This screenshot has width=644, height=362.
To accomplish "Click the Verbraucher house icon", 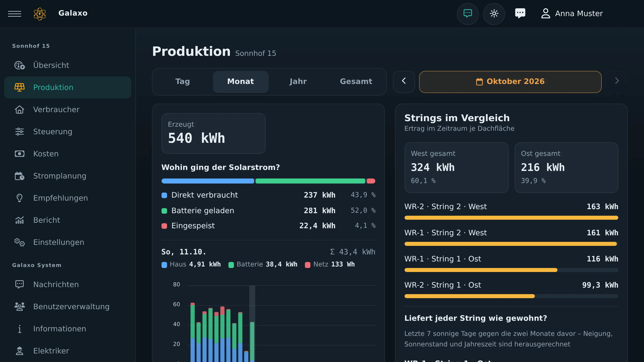I will pyautogui.click(x=19, y=110).
